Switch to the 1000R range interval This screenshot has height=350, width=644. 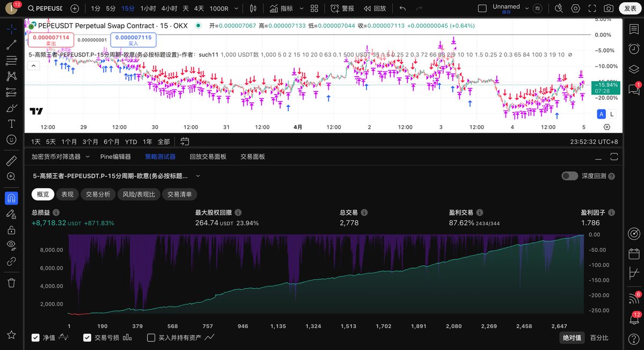tap(219, 9)
